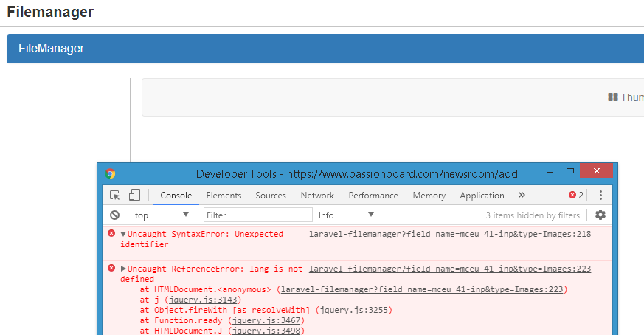This screenshot has width=644, height=335.
Task: Click the Chrome logo in DevTools title bar
Action: click(110, 174)
